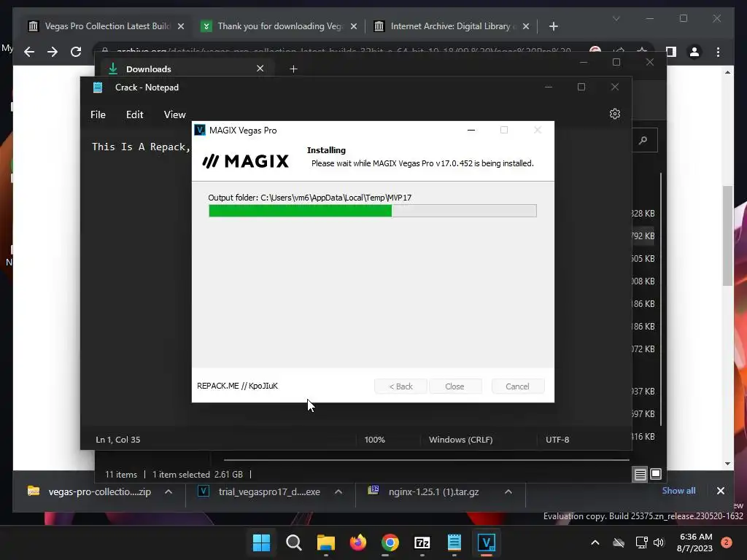Open File Explorer from taskbar

(326, 542)
